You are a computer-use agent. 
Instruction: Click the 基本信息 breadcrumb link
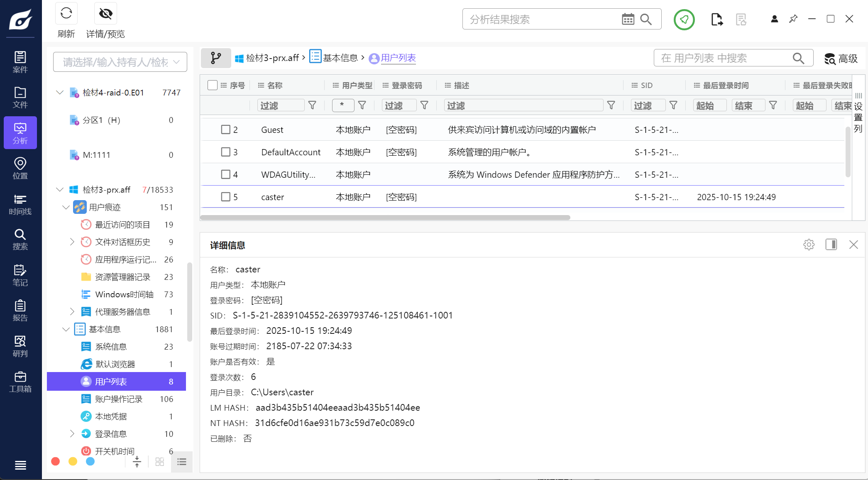point(340,58)
